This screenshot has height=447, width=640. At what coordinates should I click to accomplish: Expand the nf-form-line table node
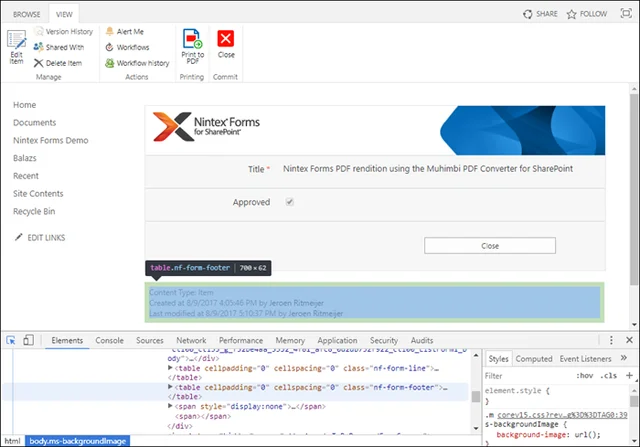tap(170, 368)
